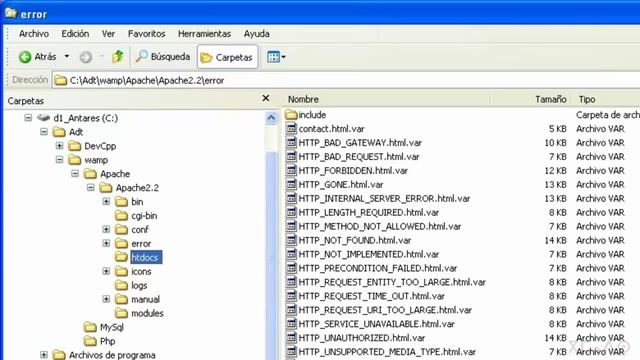The image size is (640, 360).
Task: Open the Ayuda menu
Action: [256, 34]
